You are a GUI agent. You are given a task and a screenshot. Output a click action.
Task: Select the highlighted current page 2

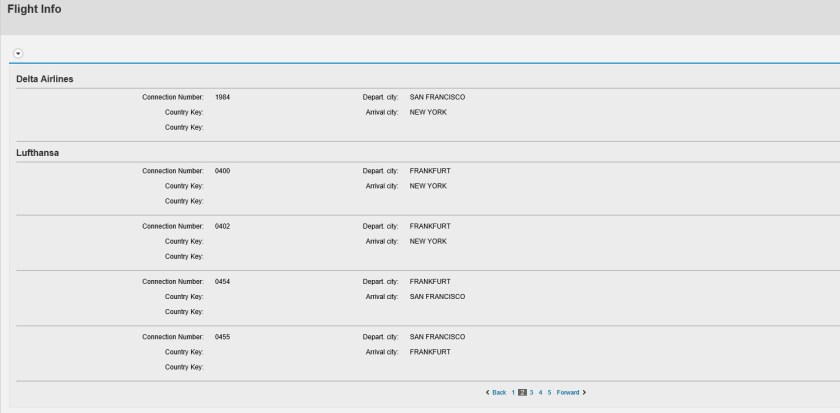point(522,392)
